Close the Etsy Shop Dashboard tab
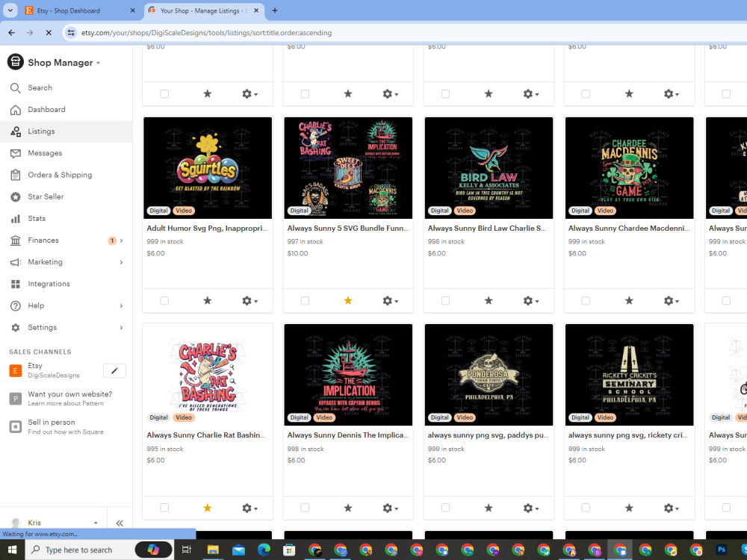 point(133,10)
